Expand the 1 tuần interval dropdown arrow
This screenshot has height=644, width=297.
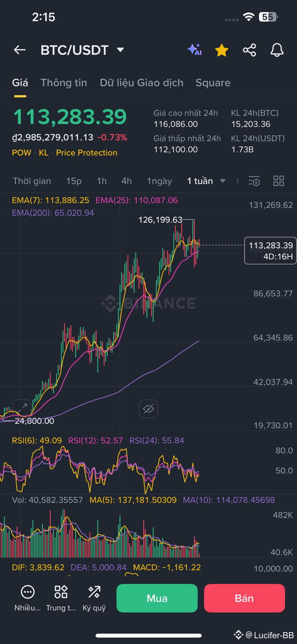tap(223, 181)
